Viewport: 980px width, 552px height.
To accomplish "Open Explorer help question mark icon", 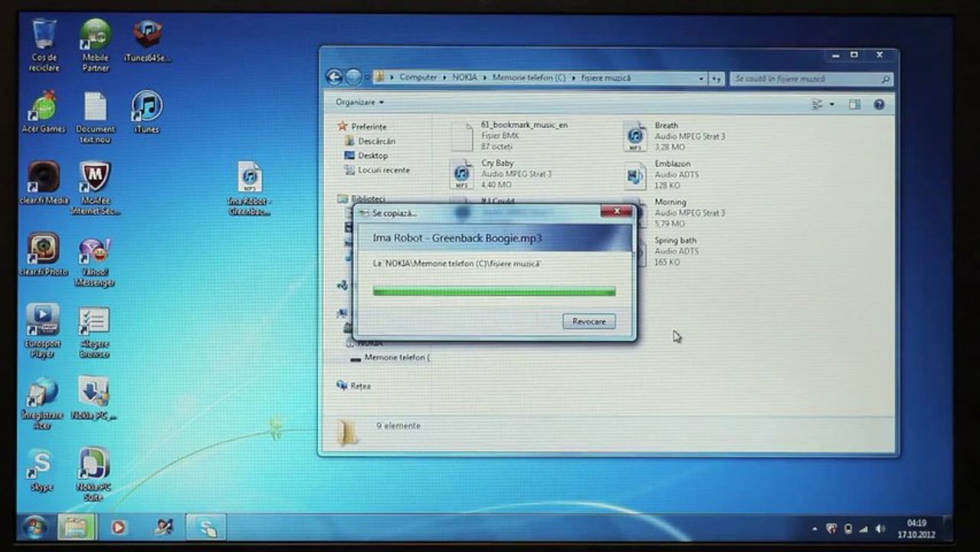I will [x=879, y=104].
